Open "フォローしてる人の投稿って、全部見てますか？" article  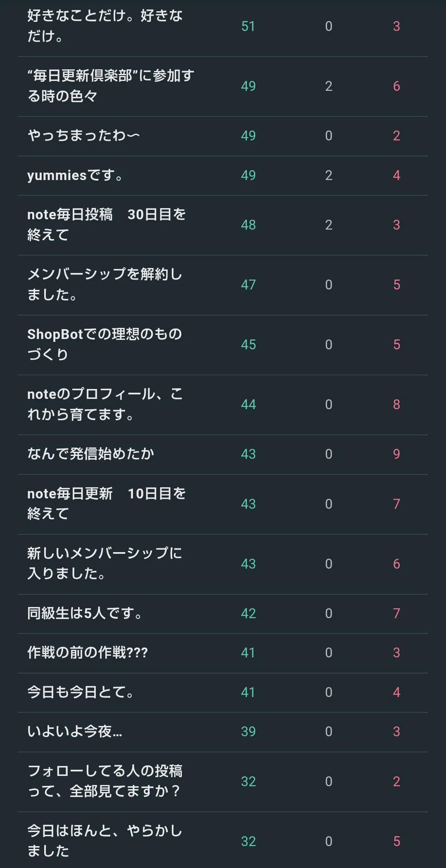105,781
